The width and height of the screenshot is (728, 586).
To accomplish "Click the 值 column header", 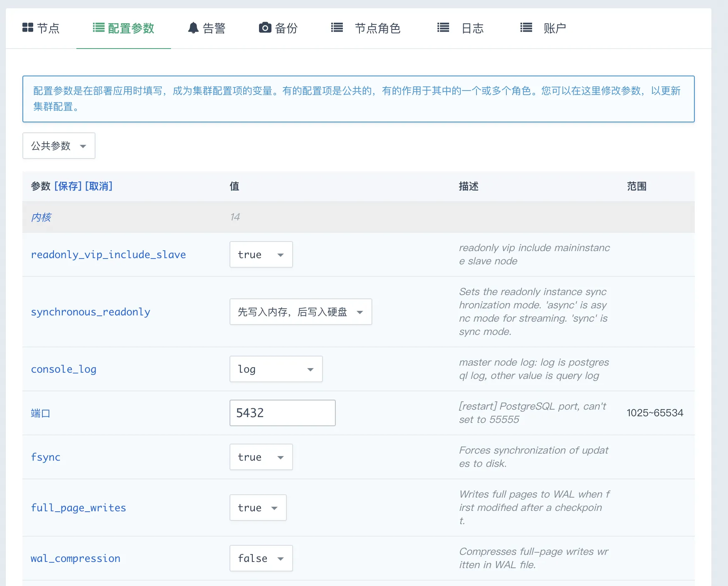I will (x=235, y=186).
